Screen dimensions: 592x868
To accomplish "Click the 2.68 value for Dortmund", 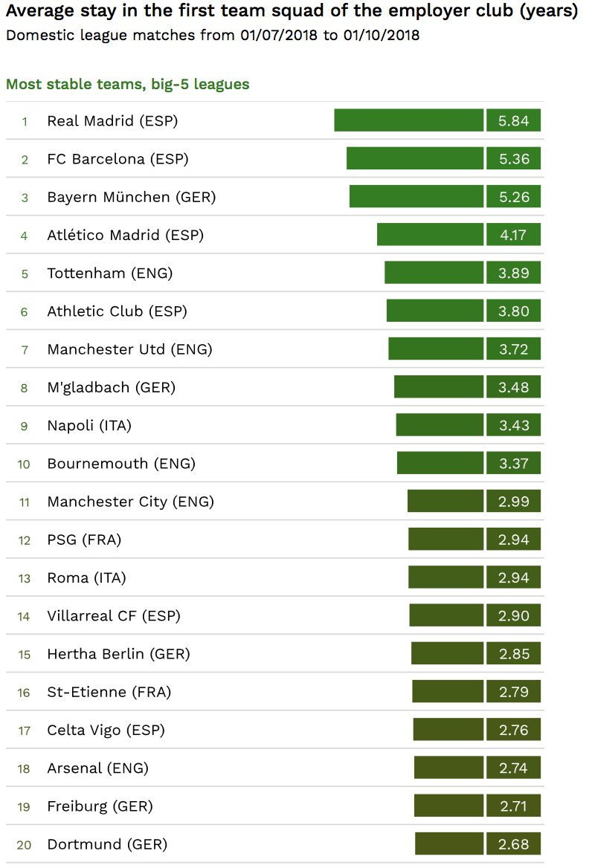I will pyautogui.click(x=513, y=844).
